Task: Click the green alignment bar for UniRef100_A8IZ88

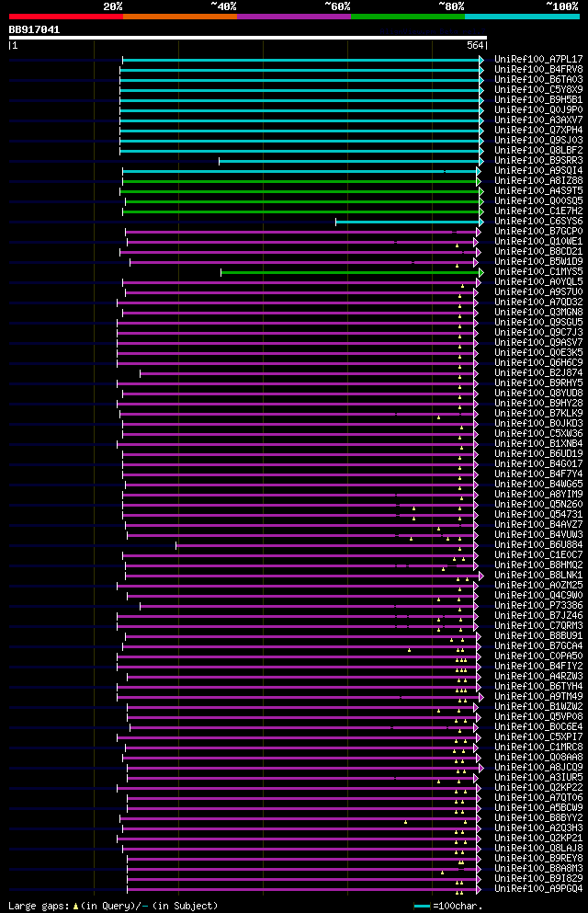Action: [x=301, y=182]
